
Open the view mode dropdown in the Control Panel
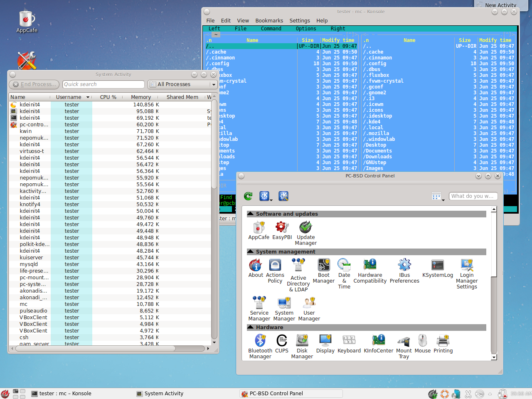438,196
